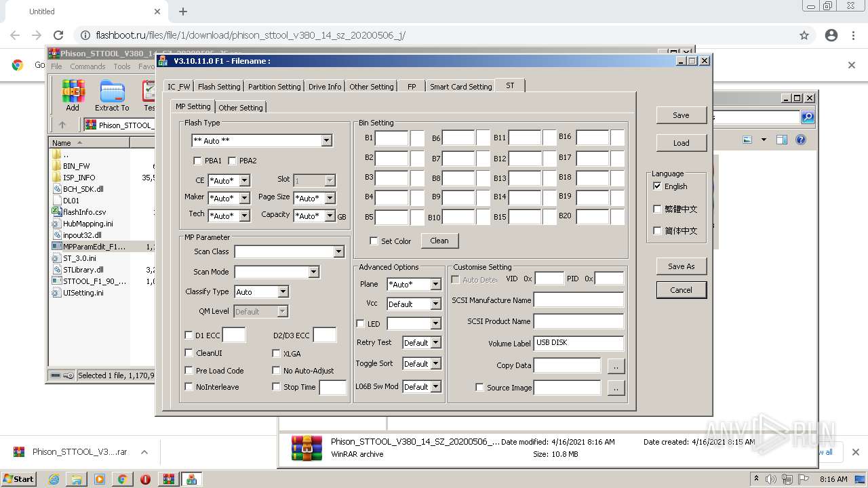
Task: Open the Page Size dropdown
Action: (330, 199)
